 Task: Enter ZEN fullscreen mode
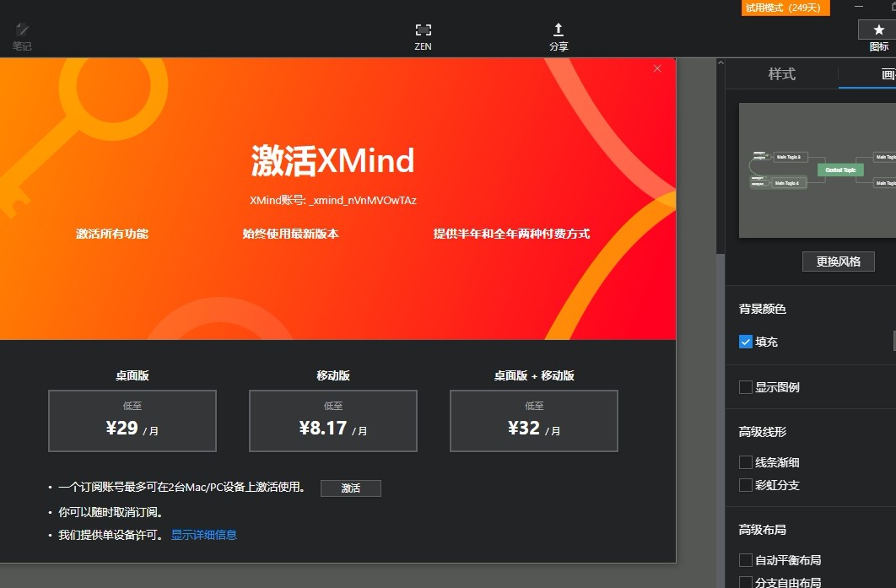pos(423,37)
